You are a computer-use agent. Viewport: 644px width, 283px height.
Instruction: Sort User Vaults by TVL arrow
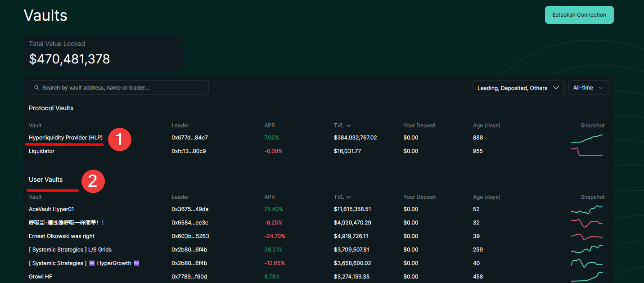348,197
